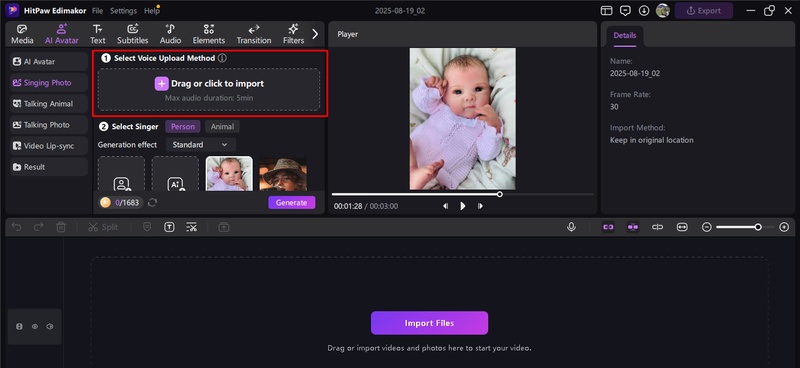The width and height of the screenshot is (800, 368).
Task: Click the timeline zoom slider
Action: [745, 227]
